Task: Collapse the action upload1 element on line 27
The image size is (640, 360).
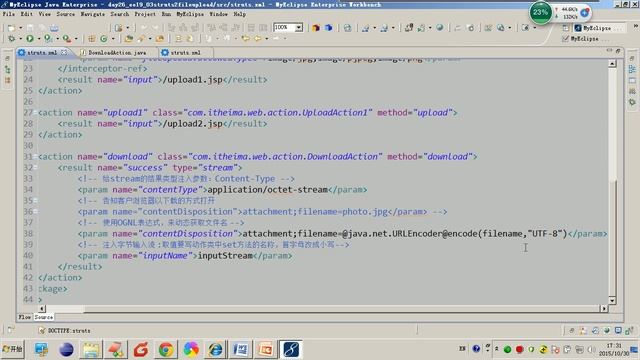Action: [36, 112]
